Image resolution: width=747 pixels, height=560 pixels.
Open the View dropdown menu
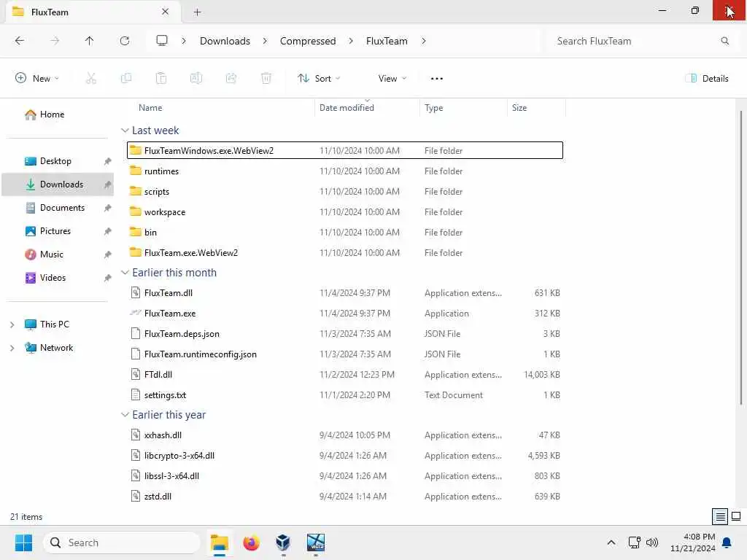pos(392,79)
